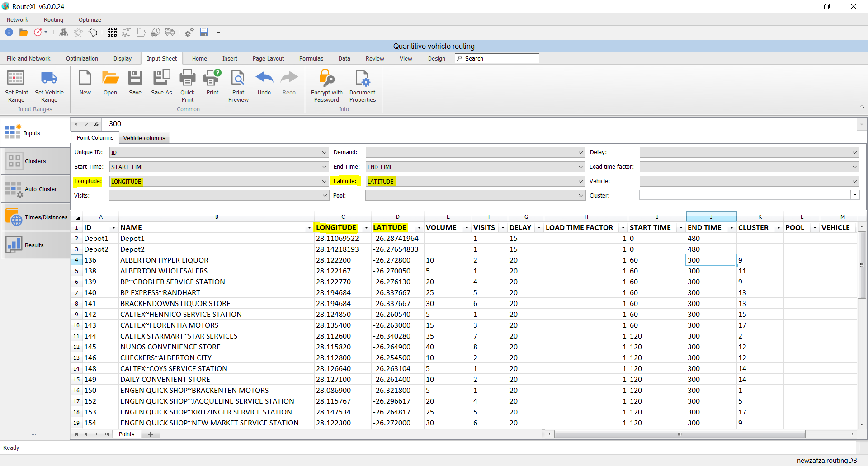The width and height of the screenshot is (868, 466).
Task: Add a new sheet with the plus button
Action: [x=151, y=434]
